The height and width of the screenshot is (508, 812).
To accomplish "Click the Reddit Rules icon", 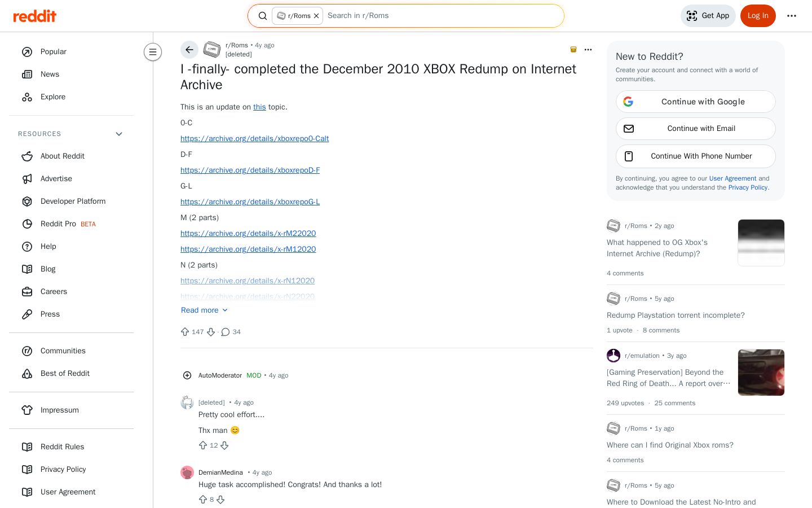I will click(x=27, y=447).
